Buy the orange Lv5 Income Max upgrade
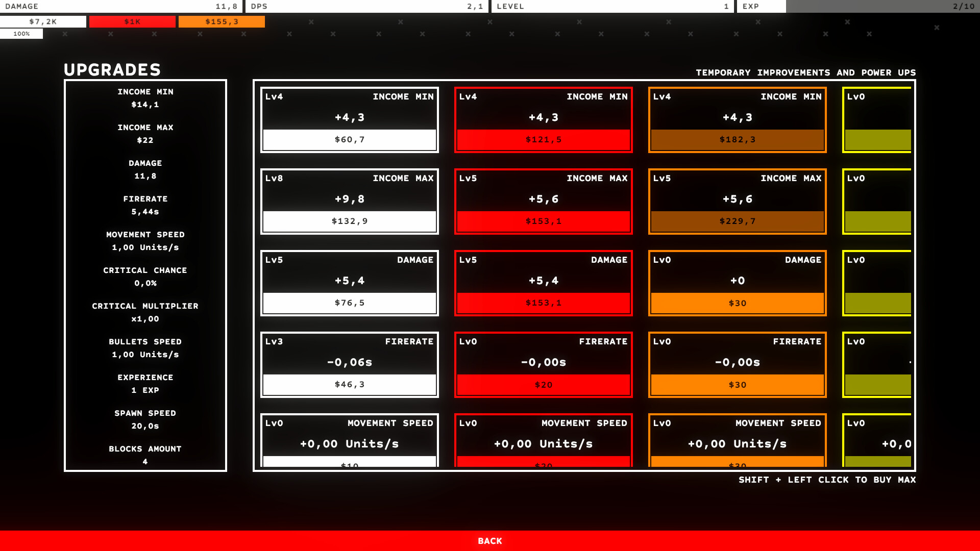 [x=737, y=201]
